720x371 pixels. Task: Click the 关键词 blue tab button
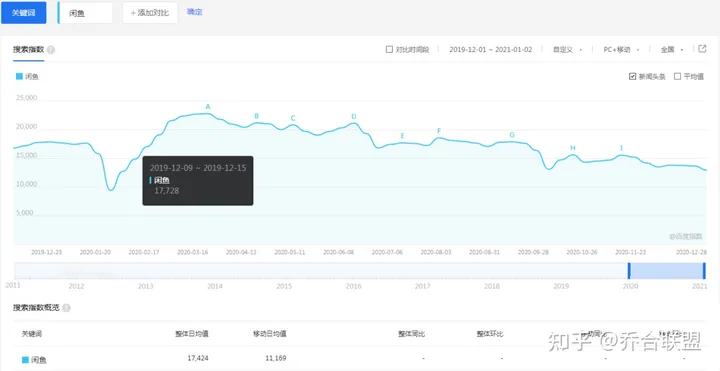(23, 12)
